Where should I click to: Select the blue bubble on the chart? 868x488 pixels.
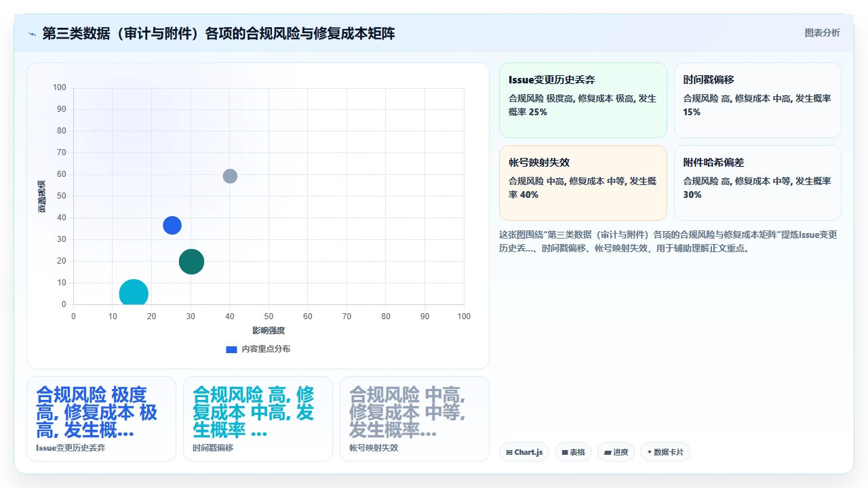172,226
